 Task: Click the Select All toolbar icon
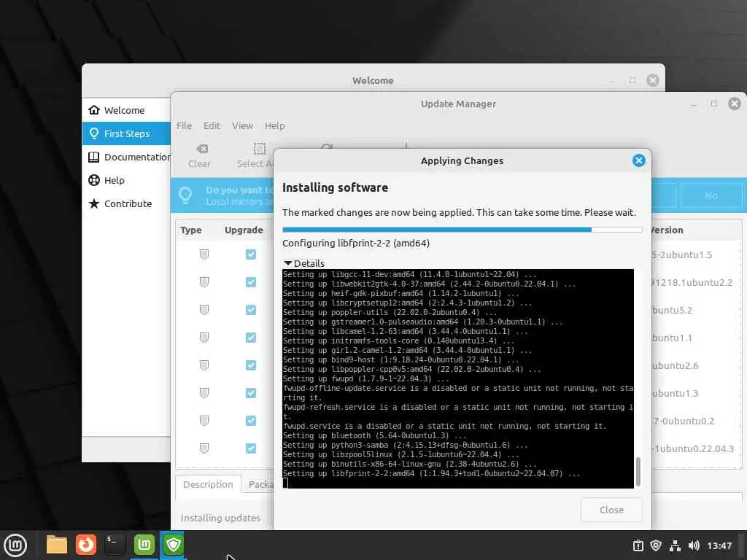click(x=256, y=156)
